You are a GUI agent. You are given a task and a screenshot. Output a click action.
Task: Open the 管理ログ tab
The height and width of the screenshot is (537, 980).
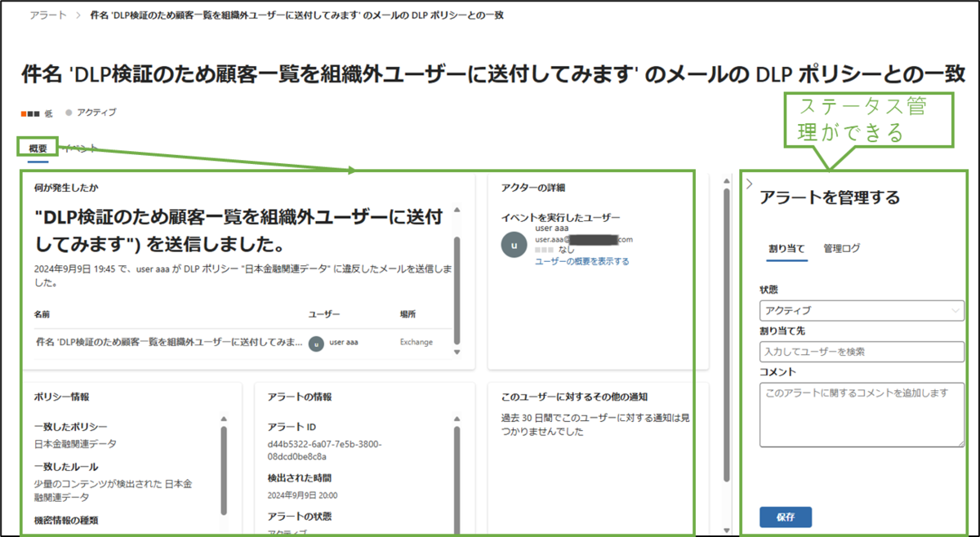tap(841, 248)
